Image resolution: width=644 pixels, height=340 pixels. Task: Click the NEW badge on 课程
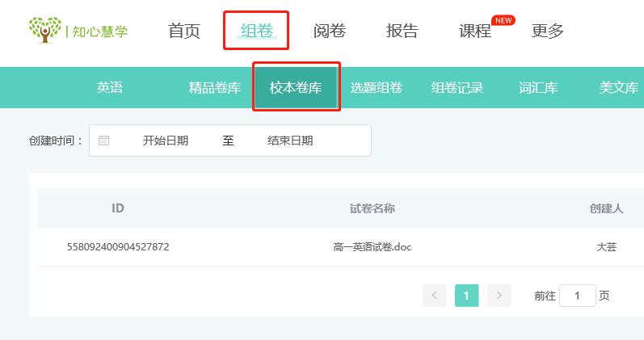pyautogui.click(x=503, y=20)
